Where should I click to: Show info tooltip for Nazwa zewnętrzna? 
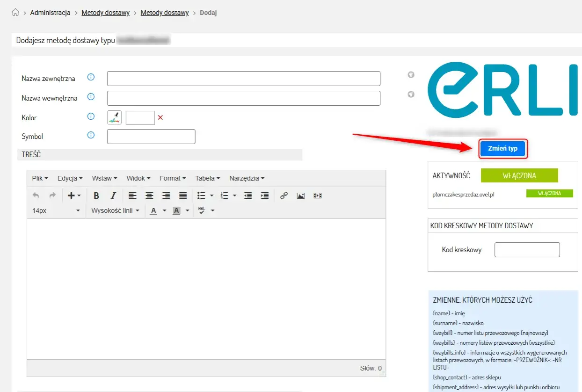91,77
